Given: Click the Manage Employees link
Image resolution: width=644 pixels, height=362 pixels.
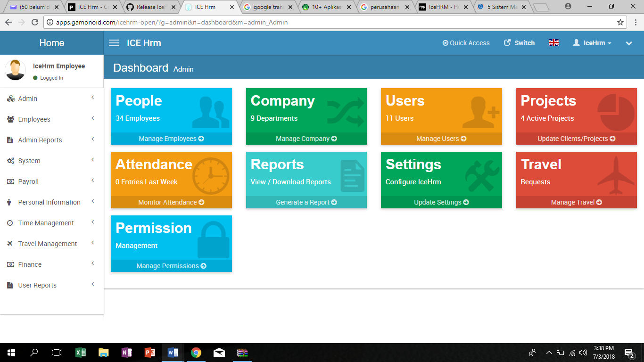Looking at the screenshot, I should [171, 138].
